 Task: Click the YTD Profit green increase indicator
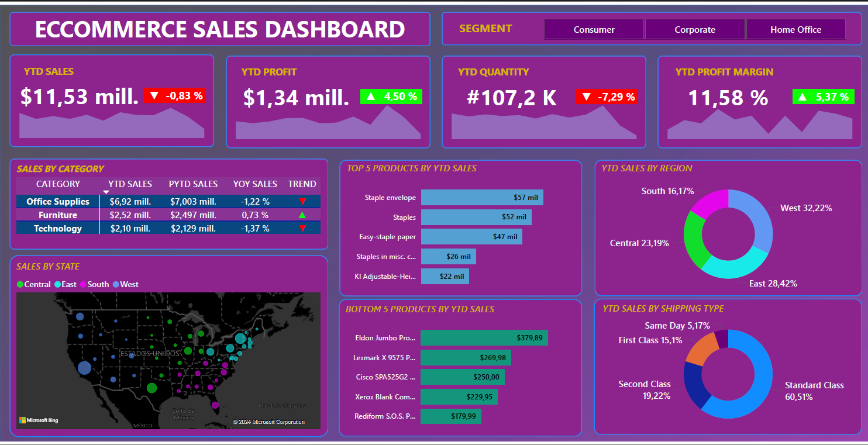(391, 96)
